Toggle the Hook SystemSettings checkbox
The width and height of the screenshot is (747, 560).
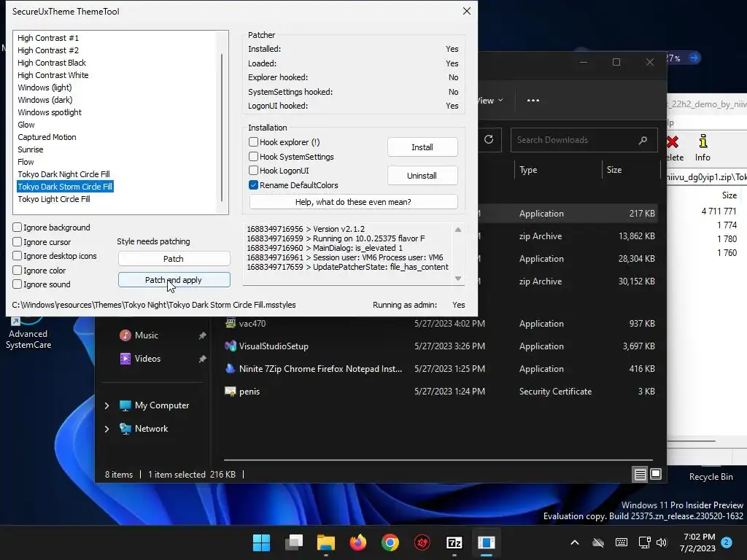[253, 156]
